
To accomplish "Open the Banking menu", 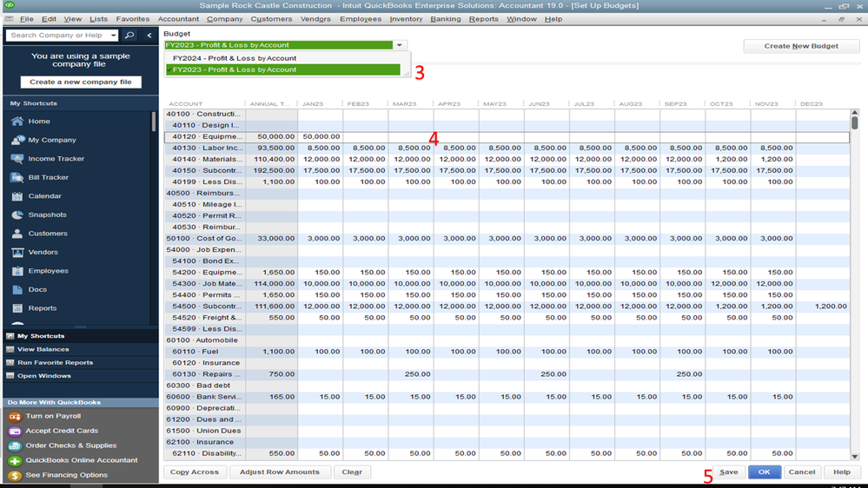I will [446, 19].
